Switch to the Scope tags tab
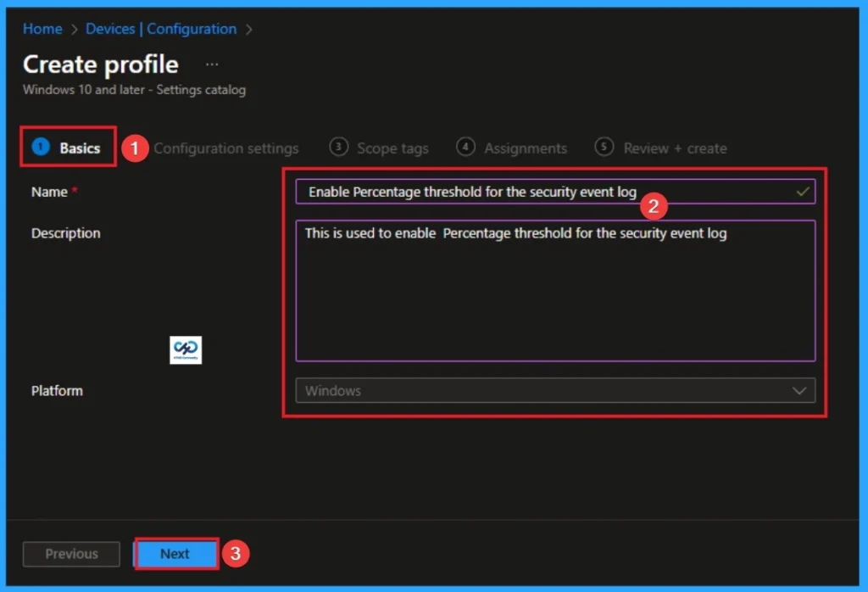 (x=392, y=148)
